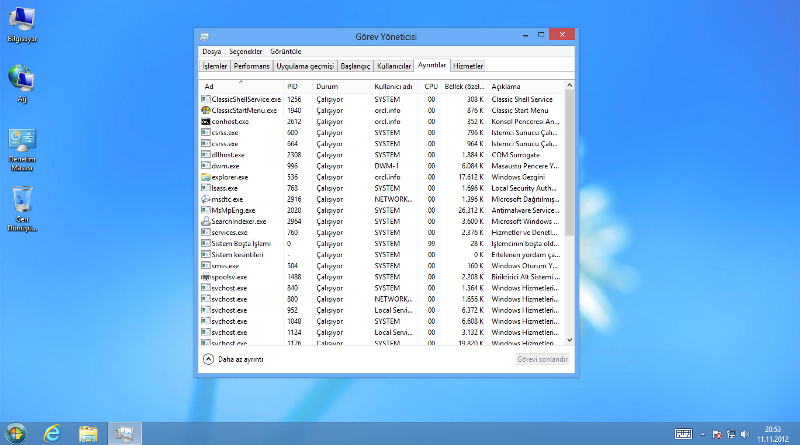Click MsMpEng.exe process icon
Image resolution: width=800 pixels, height=445 pixels.
pyautogui.click(x=206, y=210)
